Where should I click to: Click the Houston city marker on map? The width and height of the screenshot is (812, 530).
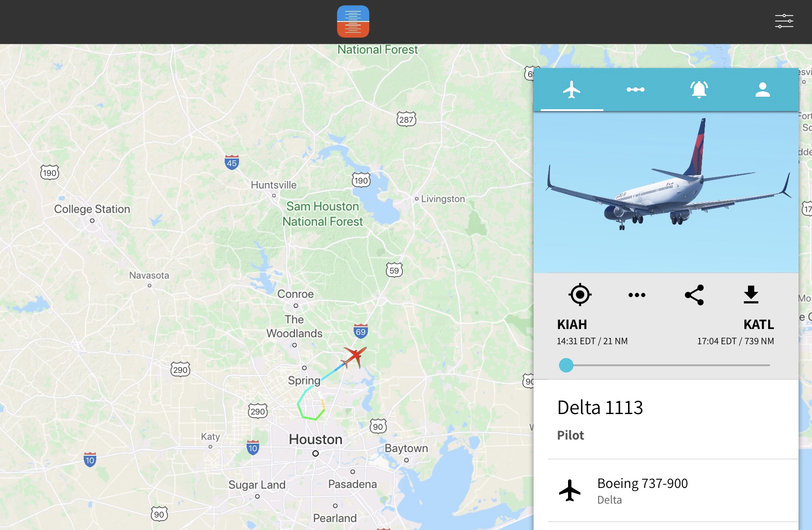(316, 453)
